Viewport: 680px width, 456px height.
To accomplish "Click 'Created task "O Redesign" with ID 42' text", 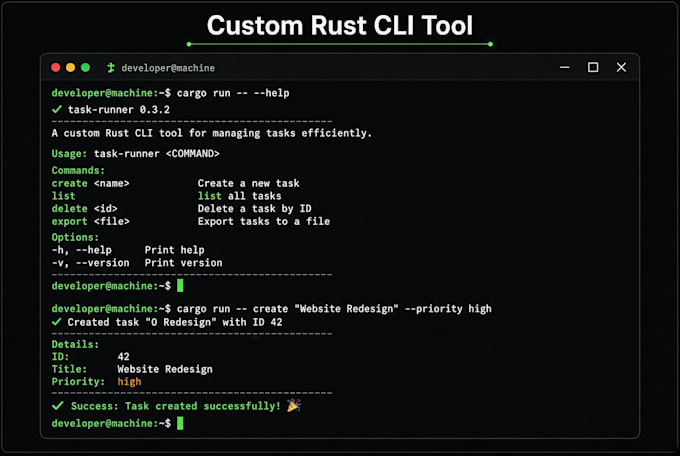I will (175, 322).
